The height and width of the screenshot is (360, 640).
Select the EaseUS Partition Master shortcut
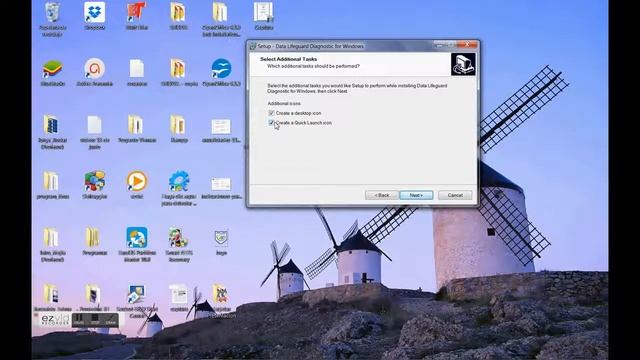(137, 238)
